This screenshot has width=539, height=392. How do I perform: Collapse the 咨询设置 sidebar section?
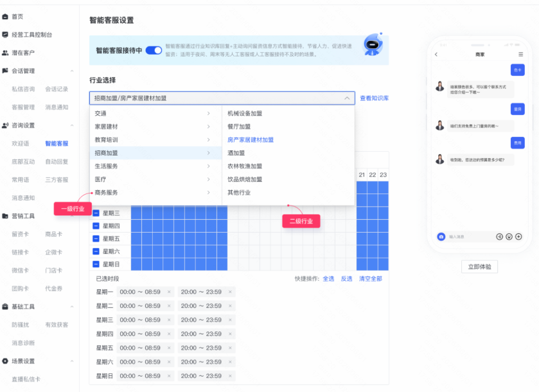click(x=72, y=125)
